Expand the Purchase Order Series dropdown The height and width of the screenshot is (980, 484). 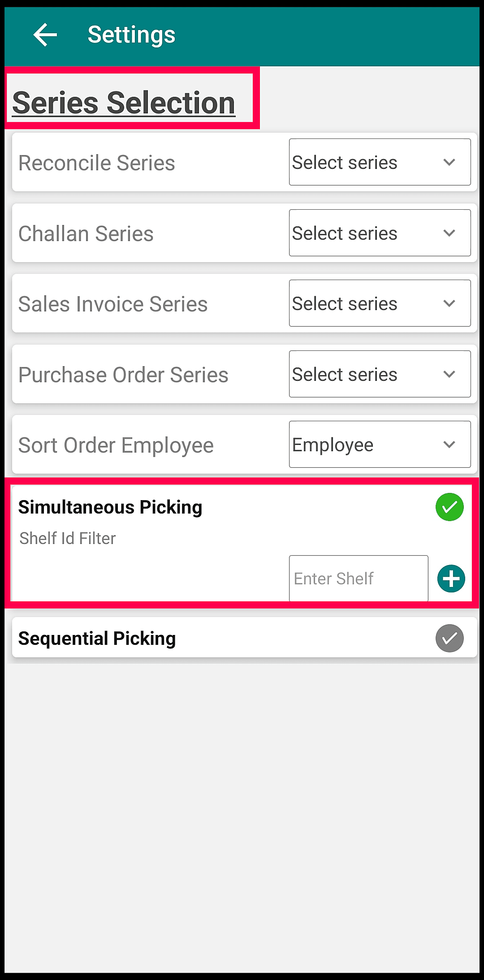(x=380, y=374)
